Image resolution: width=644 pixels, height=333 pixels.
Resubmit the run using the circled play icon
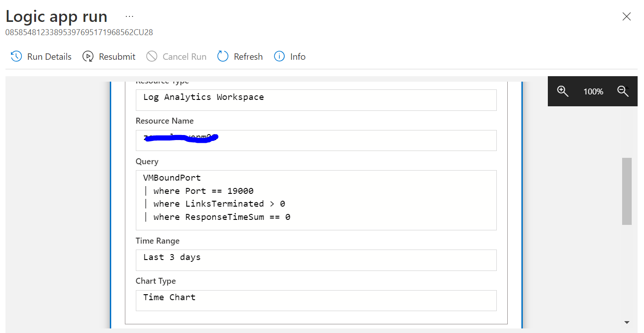click(88, 56)
